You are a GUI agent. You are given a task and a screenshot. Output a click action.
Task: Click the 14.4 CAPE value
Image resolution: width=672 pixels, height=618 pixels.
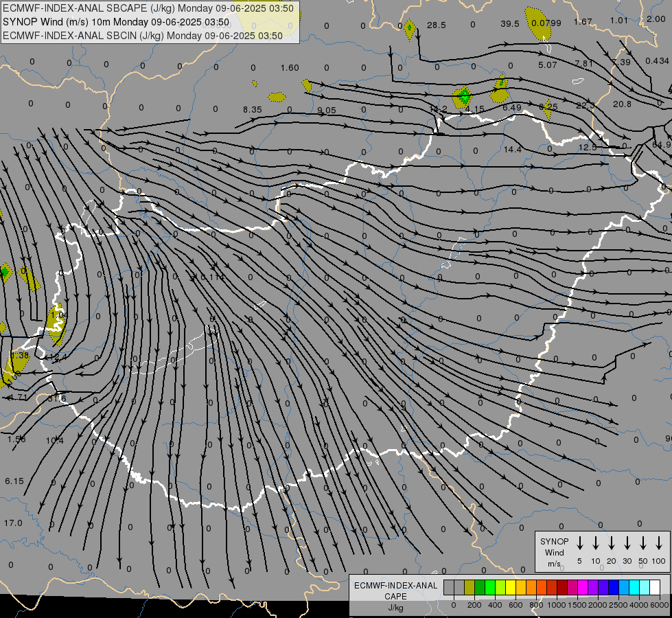(513, 150)
